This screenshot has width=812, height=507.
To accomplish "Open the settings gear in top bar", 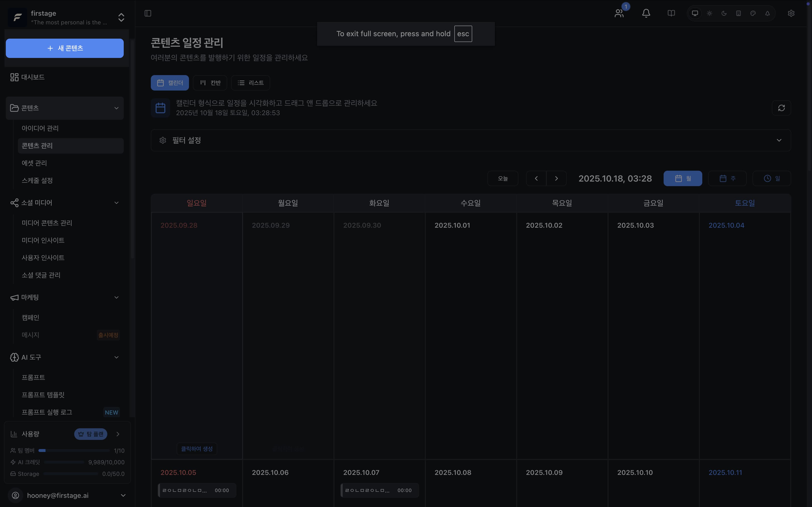I will tap(791, 14).
